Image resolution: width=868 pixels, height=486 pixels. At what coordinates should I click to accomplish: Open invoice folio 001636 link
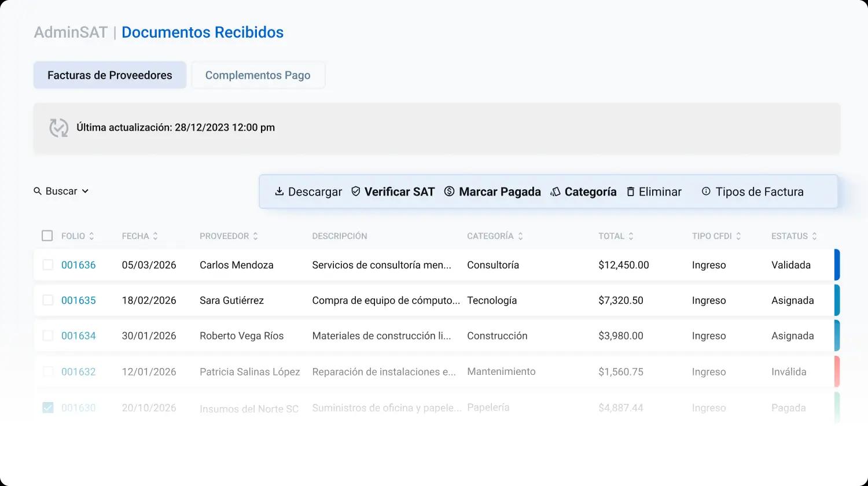[79, 265]
